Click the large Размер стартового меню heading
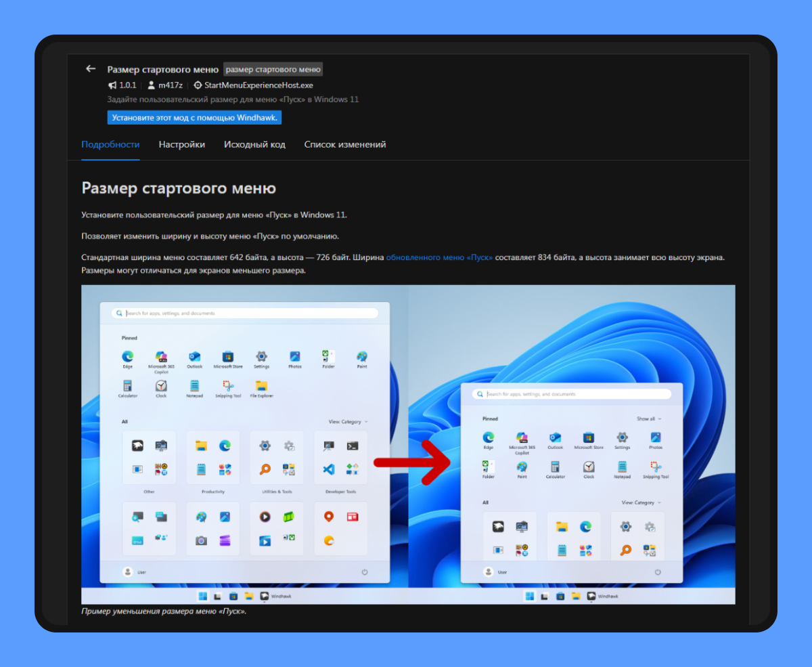The width and height of the screenshot is (812, 667). pos(179,188)
